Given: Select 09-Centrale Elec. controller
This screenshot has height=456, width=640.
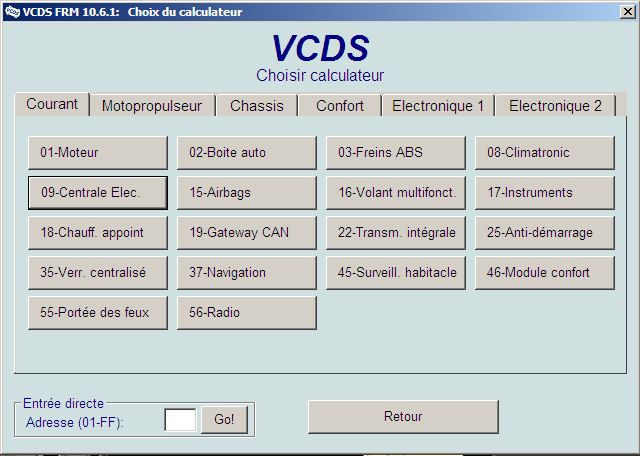Looking at the screenshot, I should (98, 193).
